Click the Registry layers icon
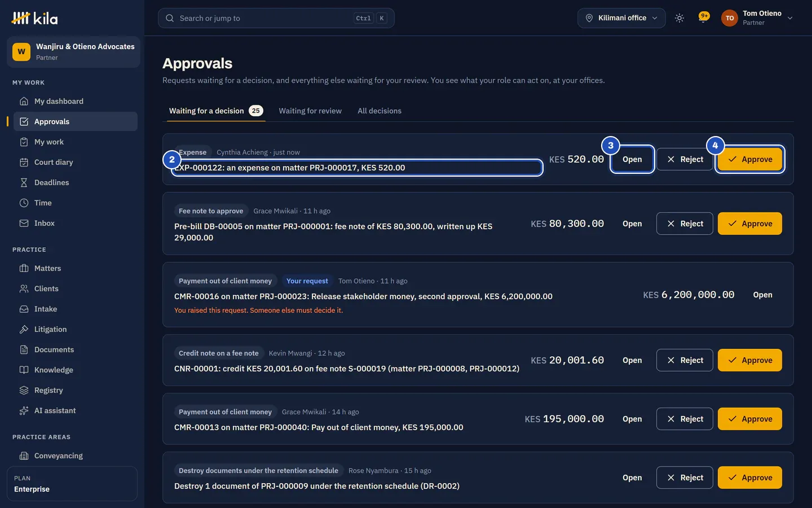This screenshot has height=508, width=812. 24,390
